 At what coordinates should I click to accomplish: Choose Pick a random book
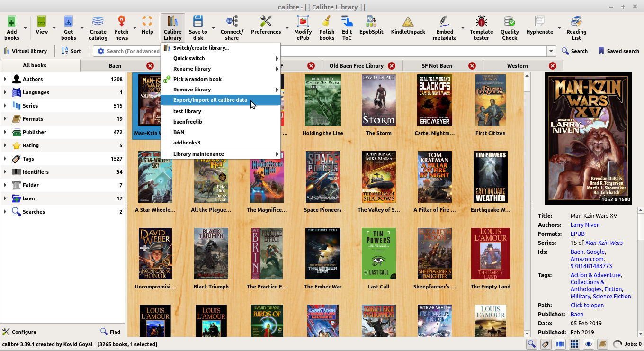pyautogui.click(x=221, y=79)
